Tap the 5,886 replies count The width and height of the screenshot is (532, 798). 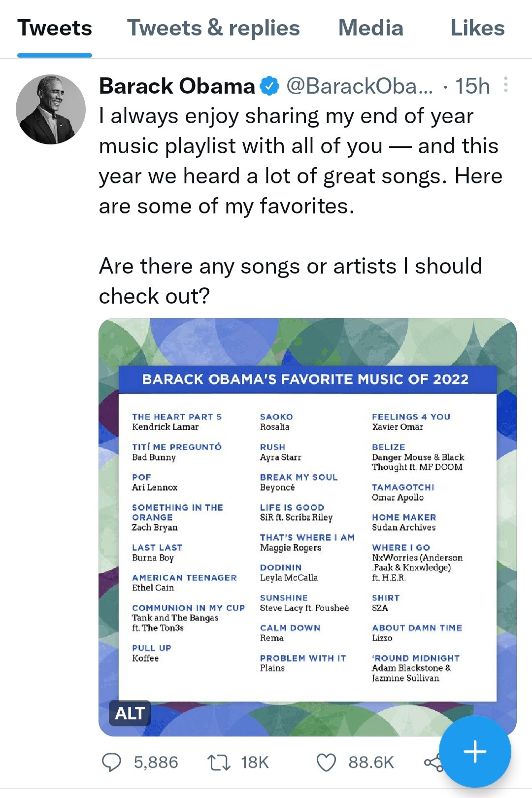(x=156, y=762)
